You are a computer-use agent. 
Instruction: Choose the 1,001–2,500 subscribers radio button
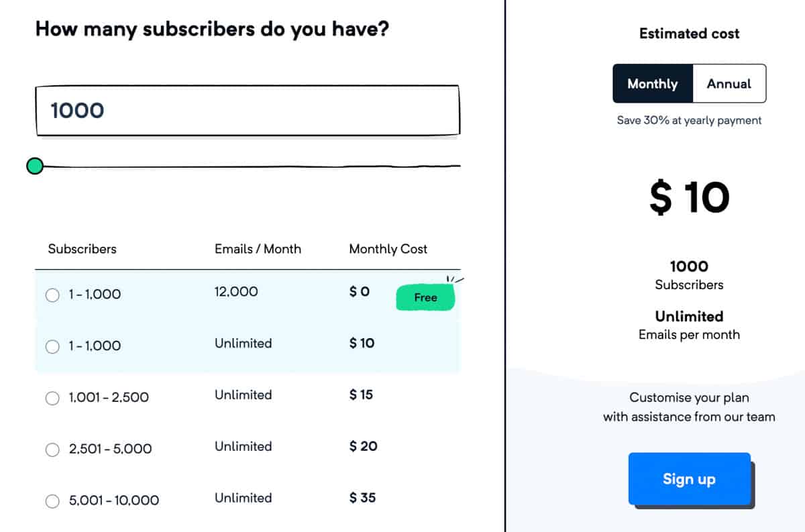point(52,398)
